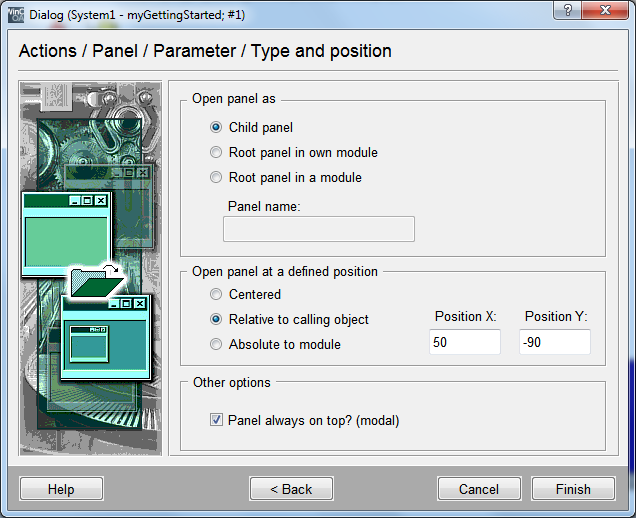636x518 pixels.
Task: Choose Root panel in own module
Action: pyautogui.click(x=216, y=153)
